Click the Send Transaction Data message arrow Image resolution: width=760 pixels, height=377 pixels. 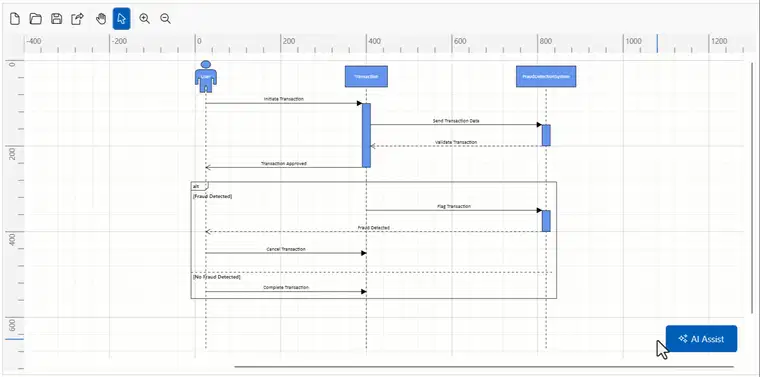pyautogui.click(x=456, y=125)
